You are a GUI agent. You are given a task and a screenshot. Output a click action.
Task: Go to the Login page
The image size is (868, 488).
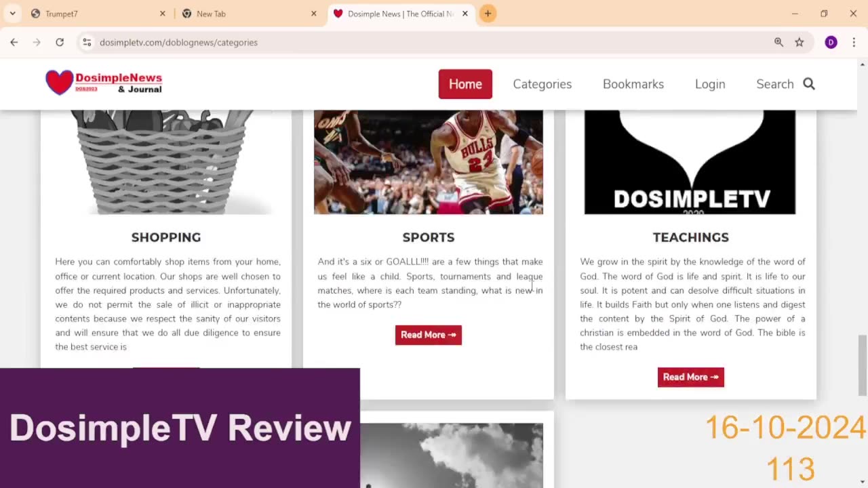[710, 84]
